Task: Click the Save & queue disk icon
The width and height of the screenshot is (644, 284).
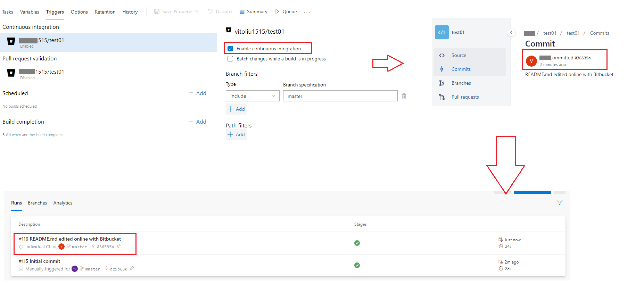Action: (x=157, y=11)
